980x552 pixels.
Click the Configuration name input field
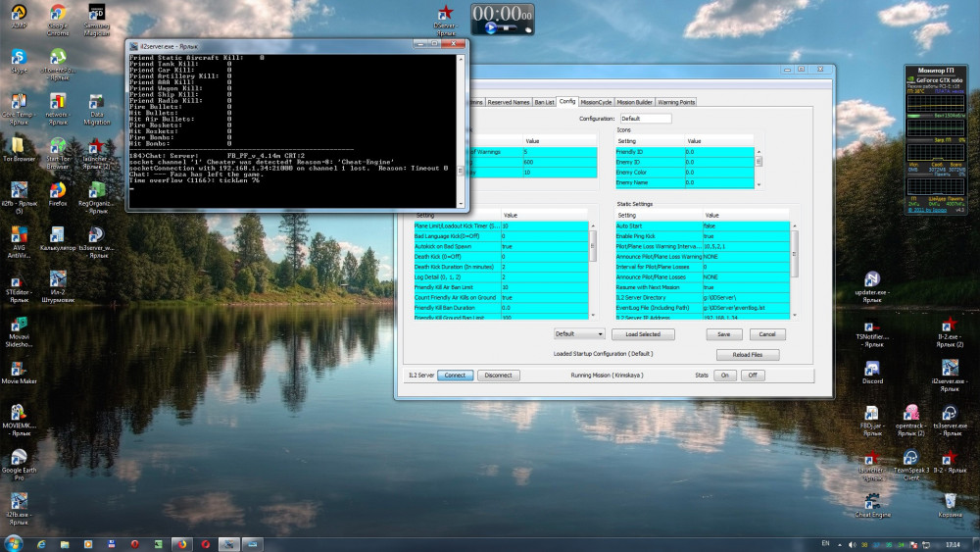tap(645, 119)
